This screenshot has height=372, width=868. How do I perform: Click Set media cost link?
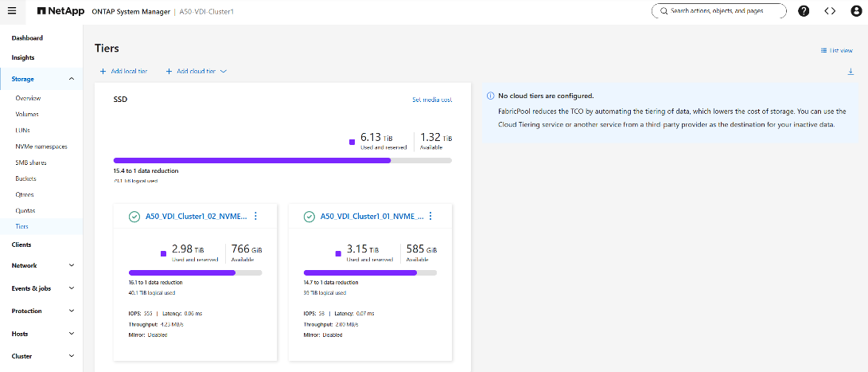[432, 100]
